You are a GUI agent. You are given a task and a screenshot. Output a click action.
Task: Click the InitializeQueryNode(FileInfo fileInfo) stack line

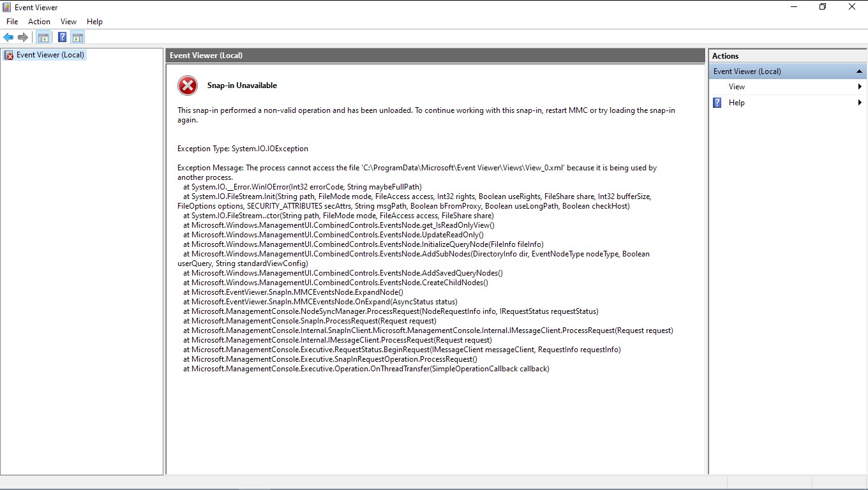point(363,244)
